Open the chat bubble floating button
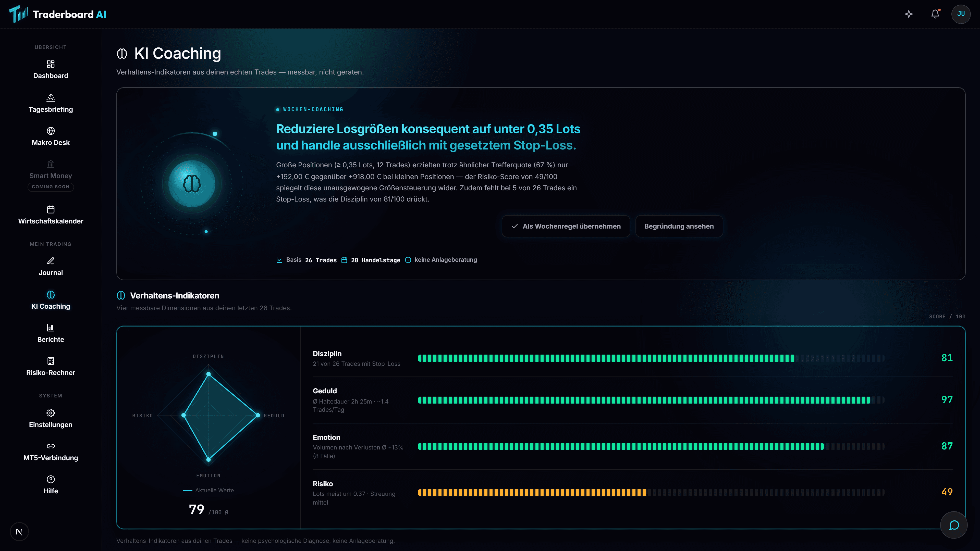This screenshot has height=551, width=980. (954, 525)
